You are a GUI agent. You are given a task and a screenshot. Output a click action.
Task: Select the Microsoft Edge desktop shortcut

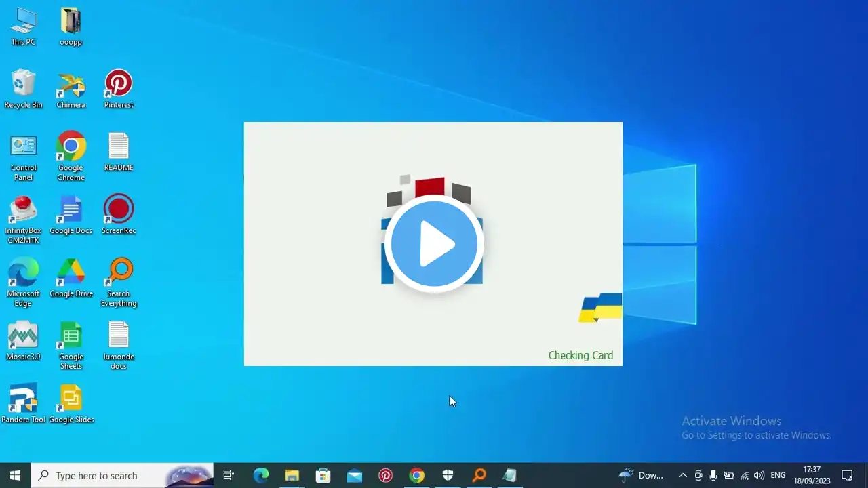click(23, 283)
